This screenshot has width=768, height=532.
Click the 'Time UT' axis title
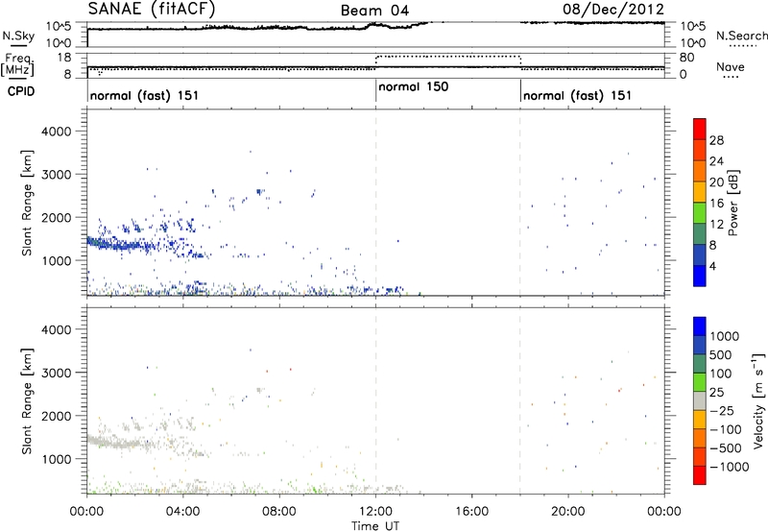coord(375,526)
